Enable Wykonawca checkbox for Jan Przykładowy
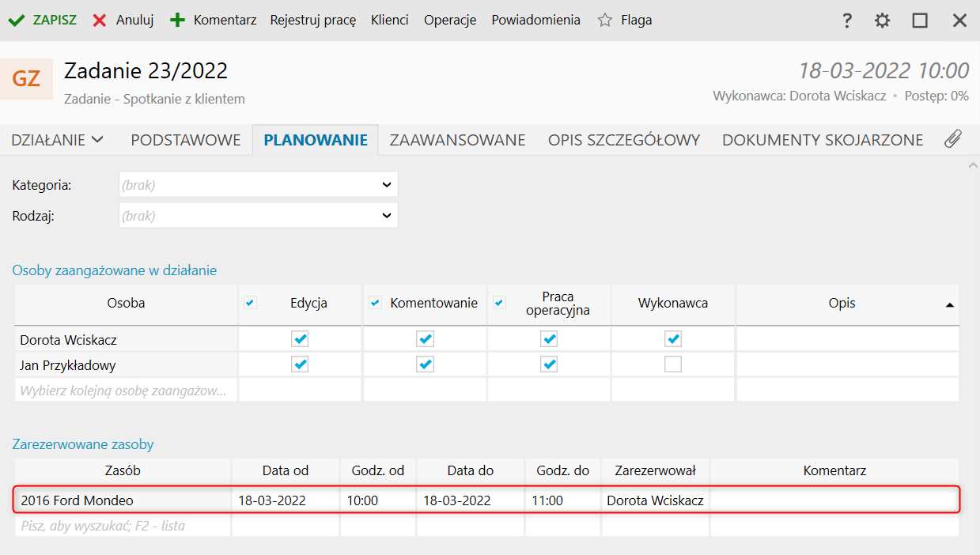 673,364
